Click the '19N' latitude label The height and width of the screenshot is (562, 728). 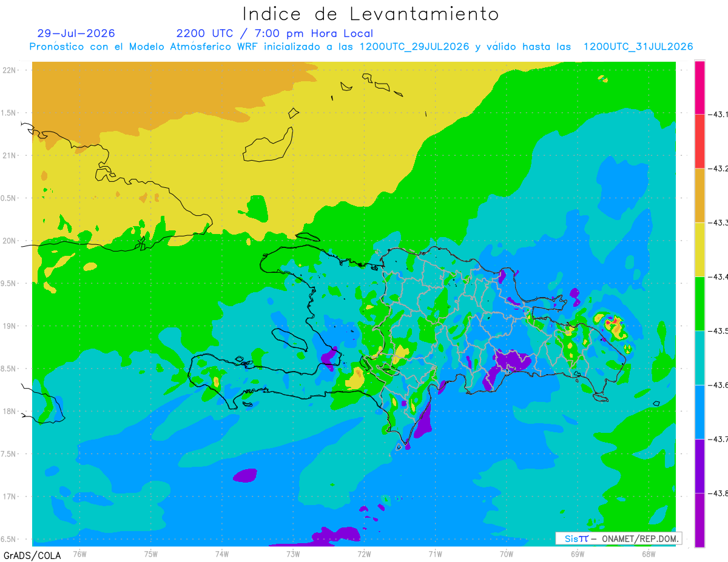tap(9, 326)
